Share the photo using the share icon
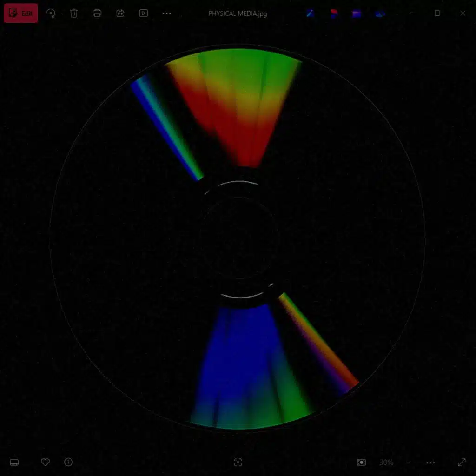Screen dimensions: 476x476 click(120, 13)
